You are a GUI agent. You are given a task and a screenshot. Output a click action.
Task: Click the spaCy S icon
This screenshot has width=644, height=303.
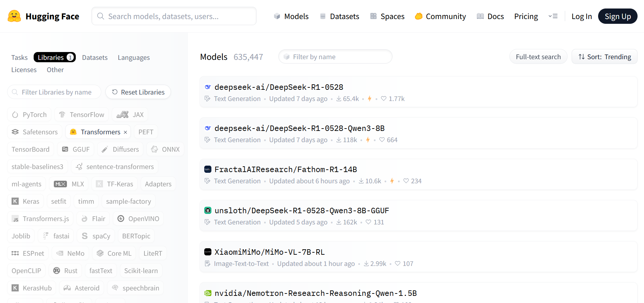pos(85,236)
